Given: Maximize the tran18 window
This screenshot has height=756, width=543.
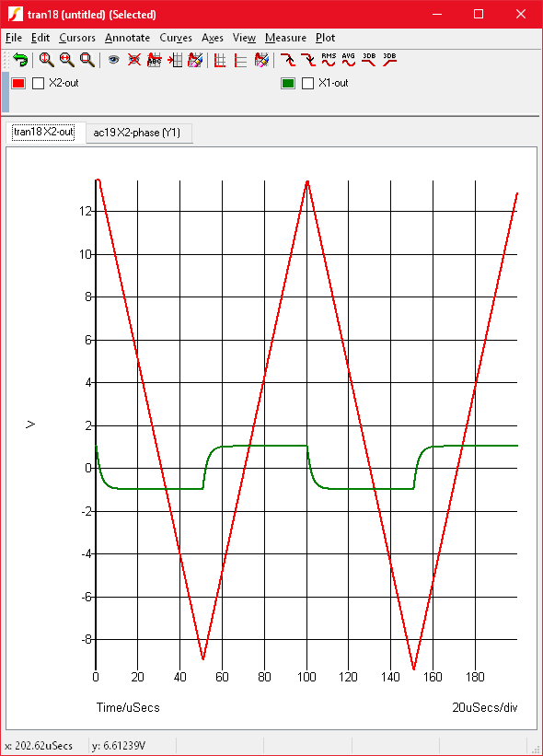Looking at the screenshot, I should click(479, 14).
